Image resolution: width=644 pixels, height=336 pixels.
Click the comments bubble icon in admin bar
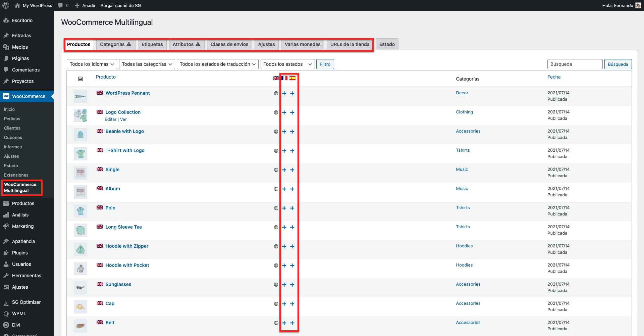[x=61, y=5]
